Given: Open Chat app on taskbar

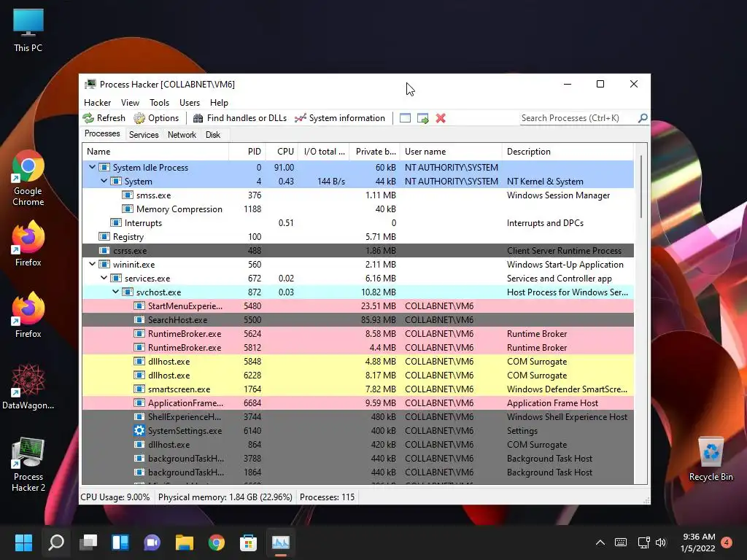Looking at the screenshot, I should [152, 542].
